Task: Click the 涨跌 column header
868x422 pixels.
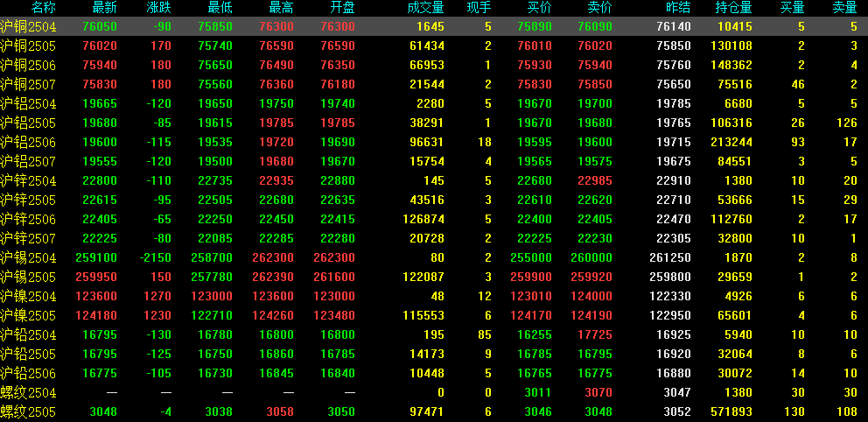Action: click(159, 7)
